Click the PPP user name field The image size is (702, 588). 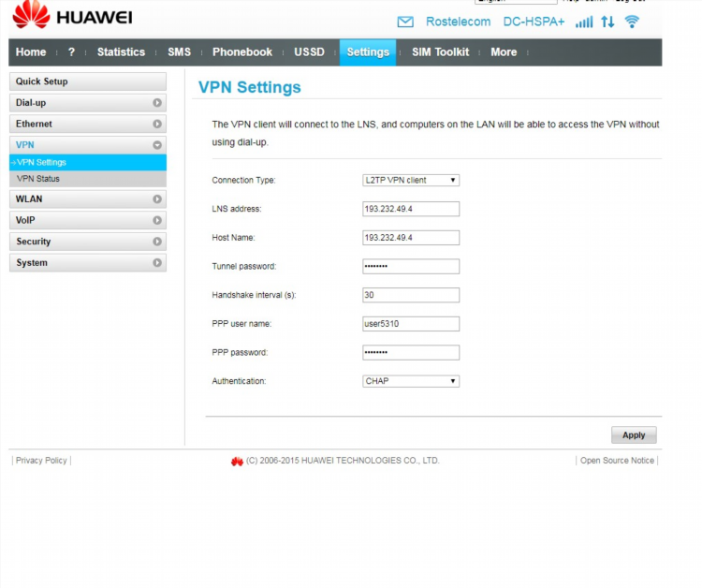411,324
